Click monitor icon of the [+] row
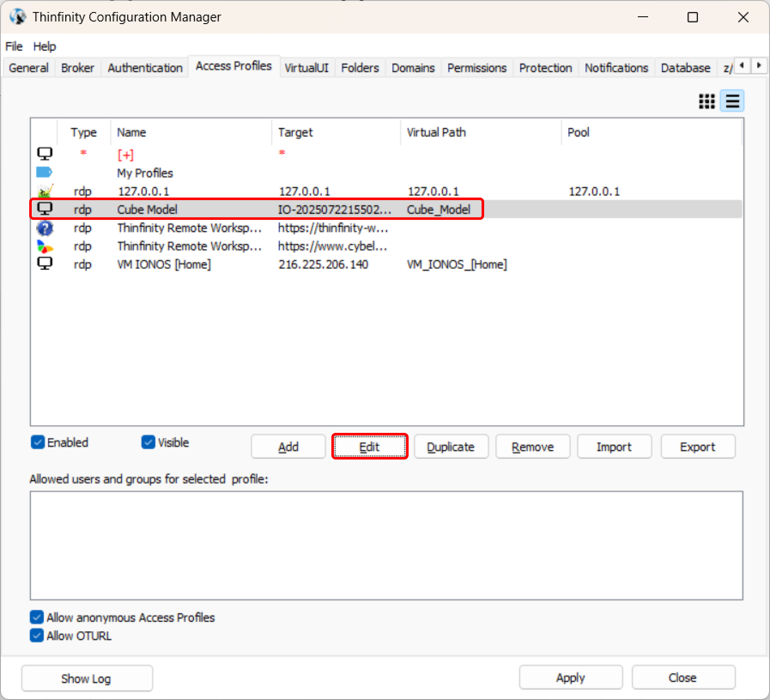This screenshot has height=700, width=770. coord(45,154)
